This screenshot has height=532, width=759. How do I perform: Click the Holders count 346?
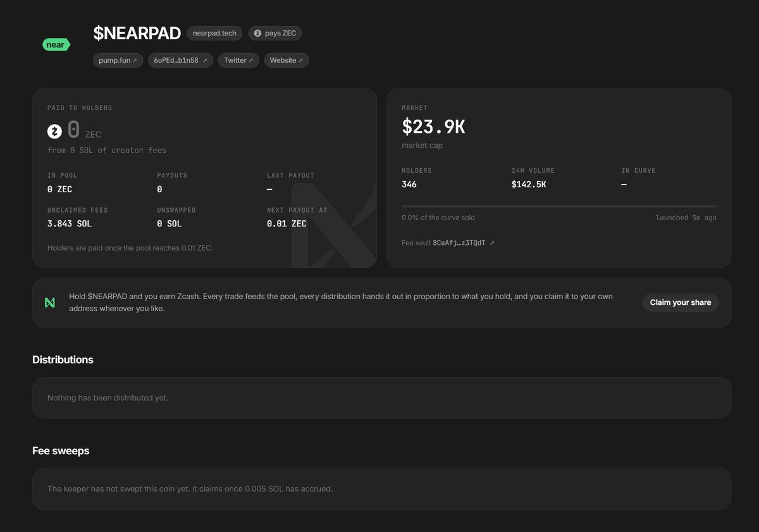[x=409, y=184]
